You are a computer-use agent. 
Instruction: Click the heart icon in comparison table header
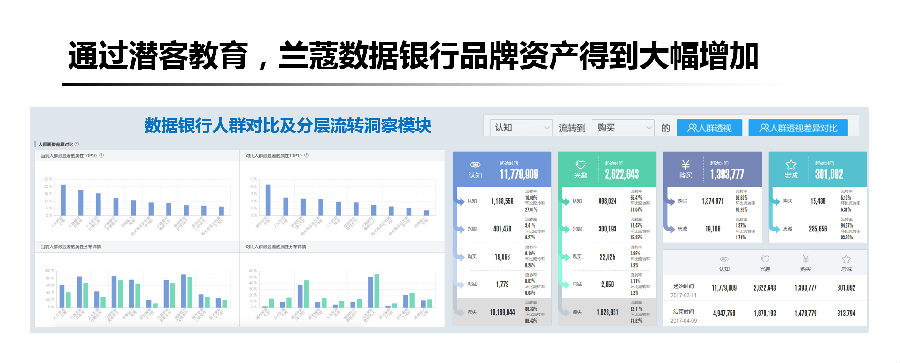coord(765,259)
